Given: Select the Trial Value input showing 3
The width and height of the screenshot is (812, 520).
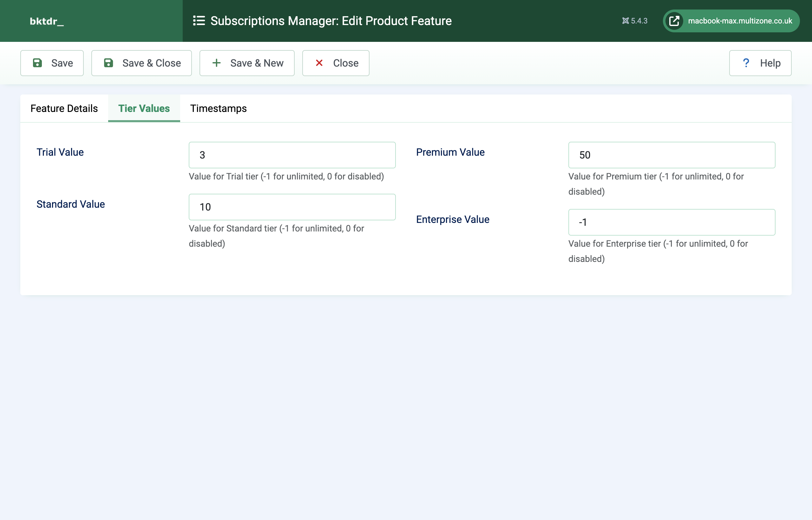Looking at the screenshot, I should 292,155.
